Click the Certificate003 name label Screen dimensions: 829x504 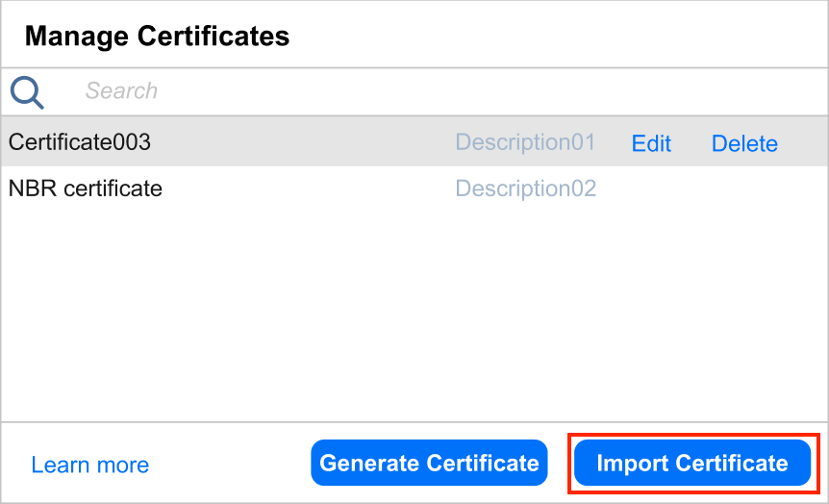pos(80,142)
